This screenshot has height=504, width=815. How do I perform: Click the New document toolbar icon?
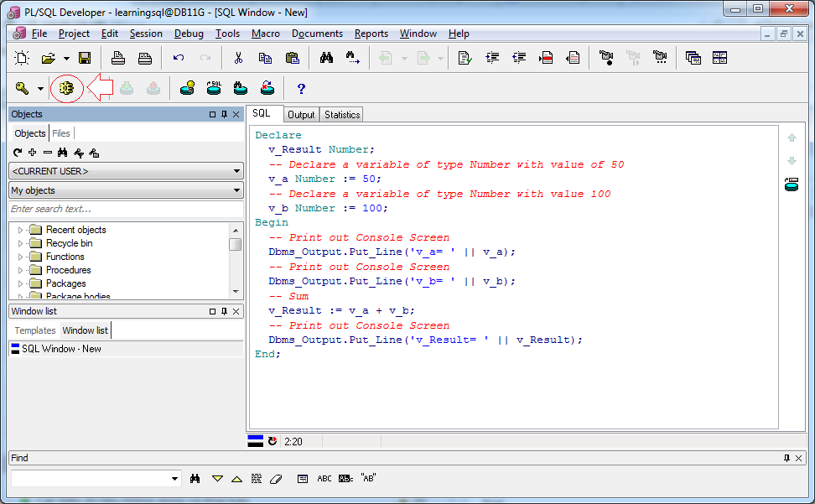(22, 58)
